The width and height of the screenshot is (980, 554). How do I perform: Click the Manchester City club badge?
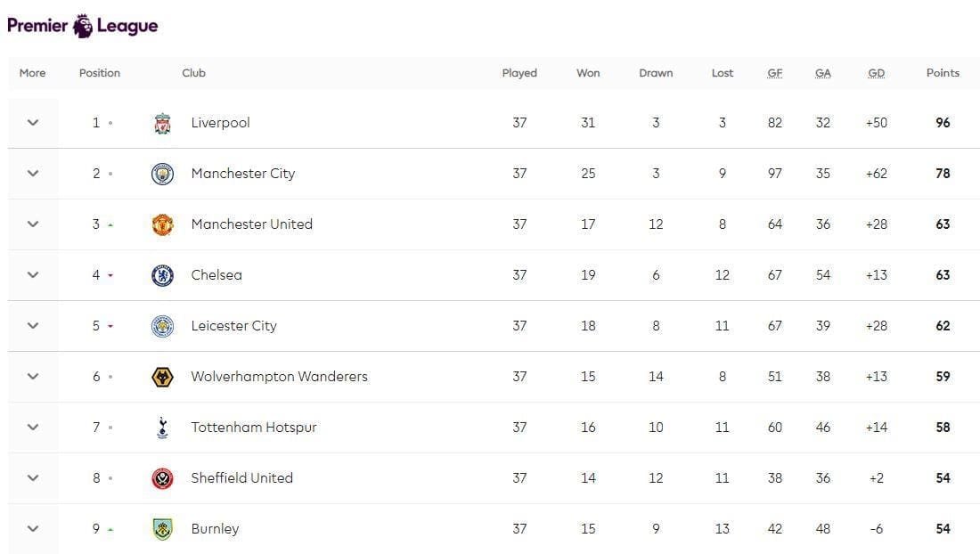click(162, 174)
